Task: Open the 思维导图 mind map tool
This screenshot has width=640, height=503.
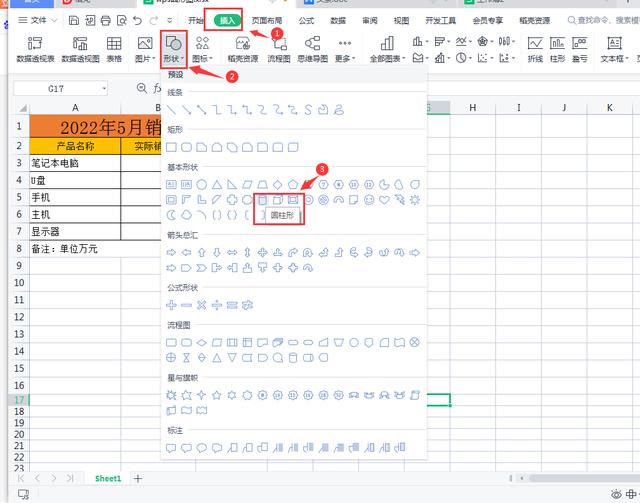Action: [313, 49]
